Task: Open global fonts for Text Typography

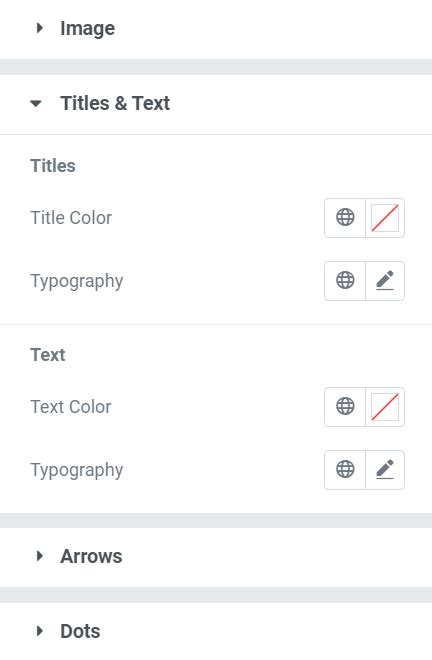Action: tap(345, 470)
